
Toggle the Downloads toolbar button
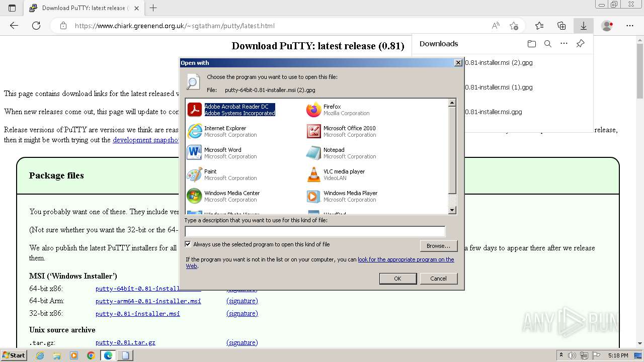coord(584,26)
